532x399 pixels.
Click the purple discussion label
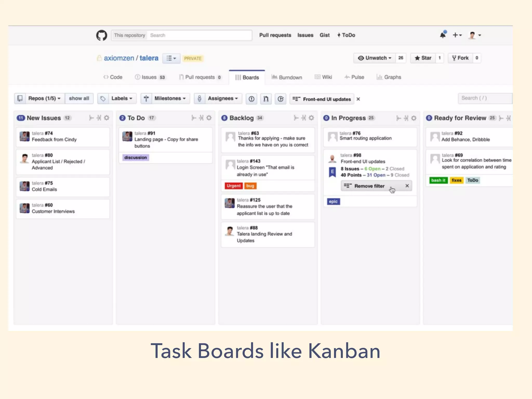(x=135, y=157)
